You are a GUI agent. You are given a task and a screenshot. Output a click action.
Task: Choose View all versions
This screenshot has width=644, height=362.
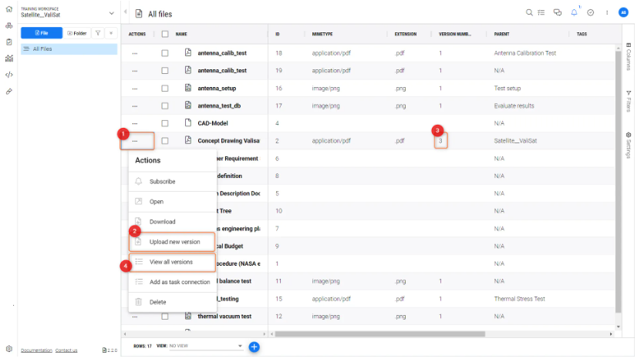[173, 262]
